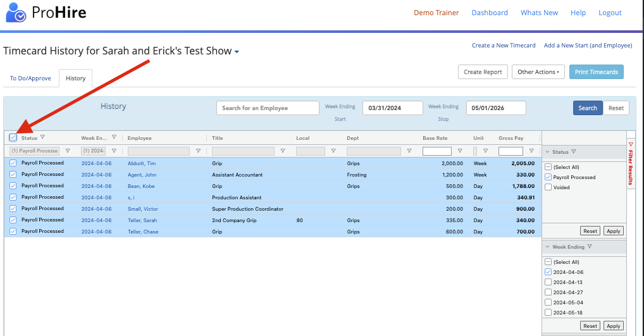Uncheck the Bean, Kobe row checkbox
Image resolution: width=644 pixels, height=336 pixels.
click(13, 185)
